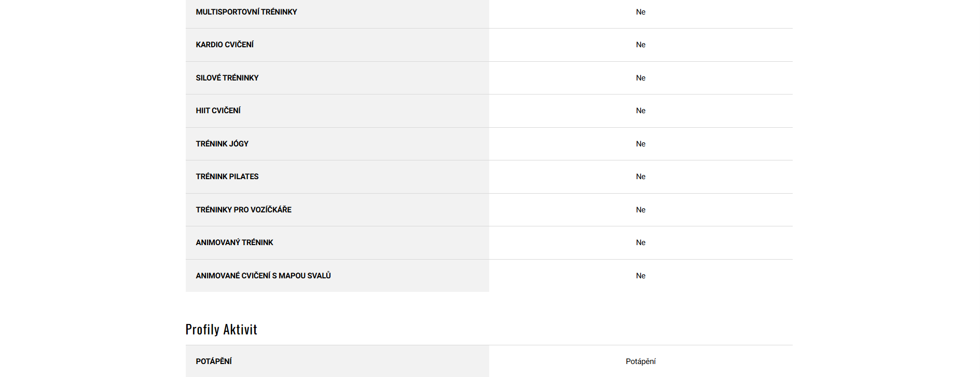
Task: Click ANIMOVANÉ CVIČENÍ S MAPOU SVALŮ label
Action: coord(264,276)
